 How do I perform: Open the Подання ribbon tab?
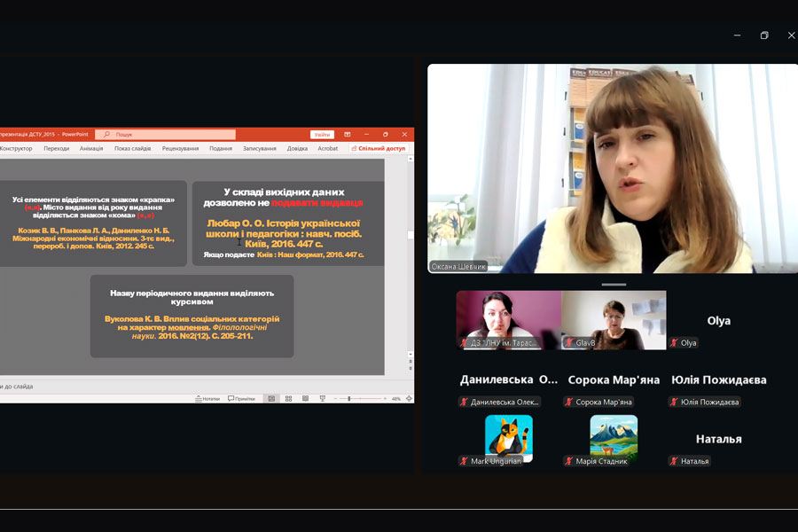tap(221, 148)
